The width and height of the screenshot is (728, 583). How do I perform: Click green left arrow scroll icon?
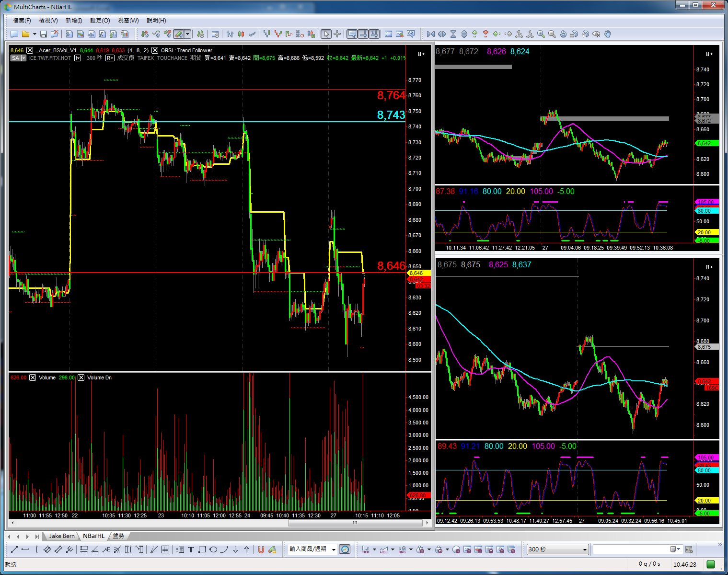[x=497, y=34]
